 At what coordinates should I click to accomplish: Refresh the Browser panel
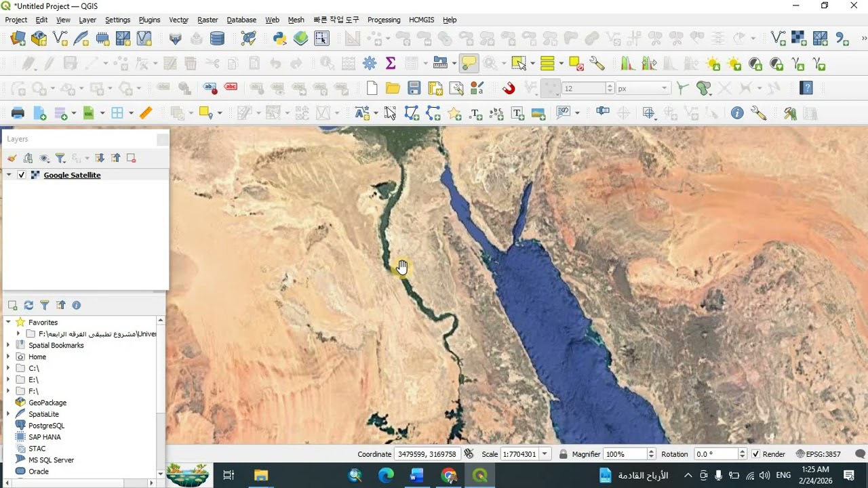coord(28,306)
